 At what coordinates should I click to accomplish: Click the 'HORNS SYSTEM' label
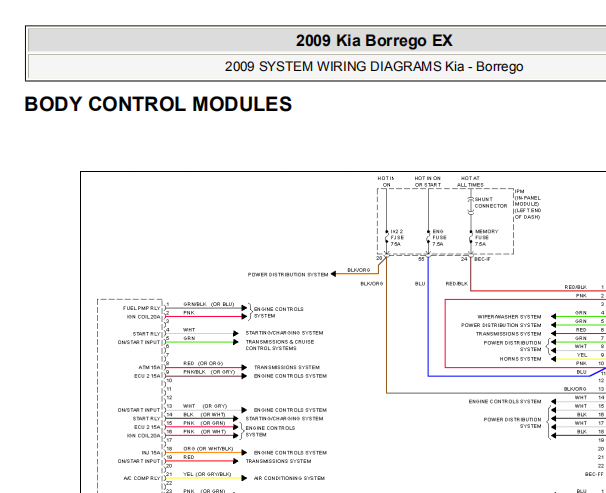(x=520, y=359)
